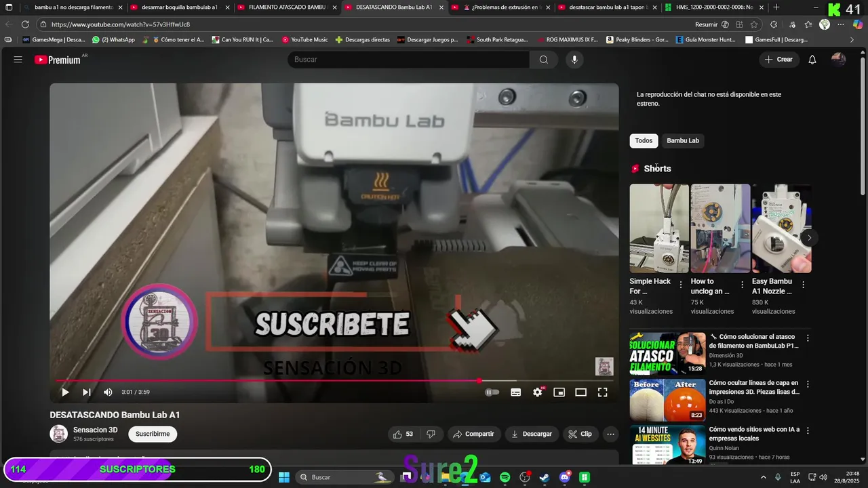868x488 pixels.
Task: Toggle subtitles on the video
Action: pos(515,392)
